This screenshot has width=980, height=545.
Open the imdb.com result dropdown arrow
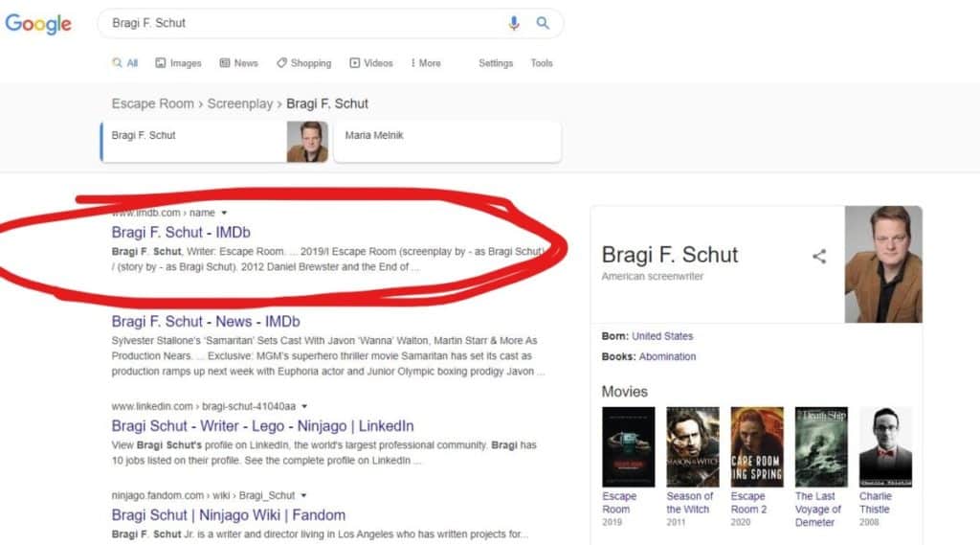coord(224,213)
